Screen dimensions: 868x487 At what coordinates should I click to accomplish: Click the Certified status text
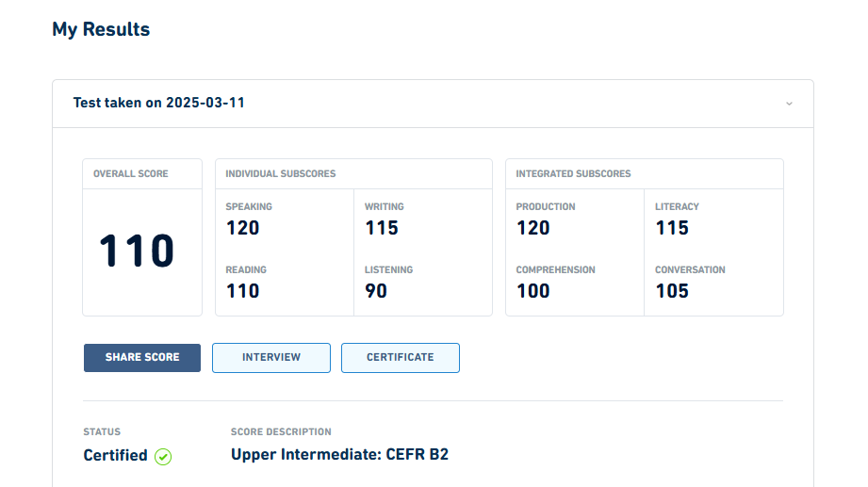pyautogui.click(x=115, y=456)
